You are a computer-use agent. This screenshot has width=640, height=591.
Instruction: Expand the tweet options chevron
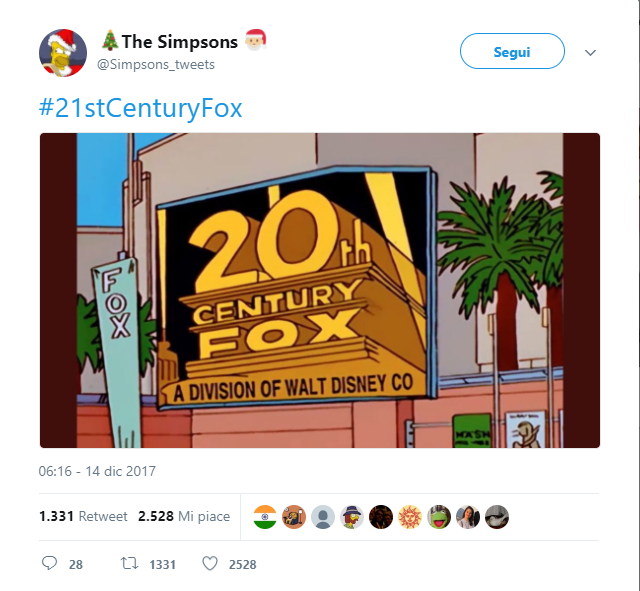click(x=590, y=53)
